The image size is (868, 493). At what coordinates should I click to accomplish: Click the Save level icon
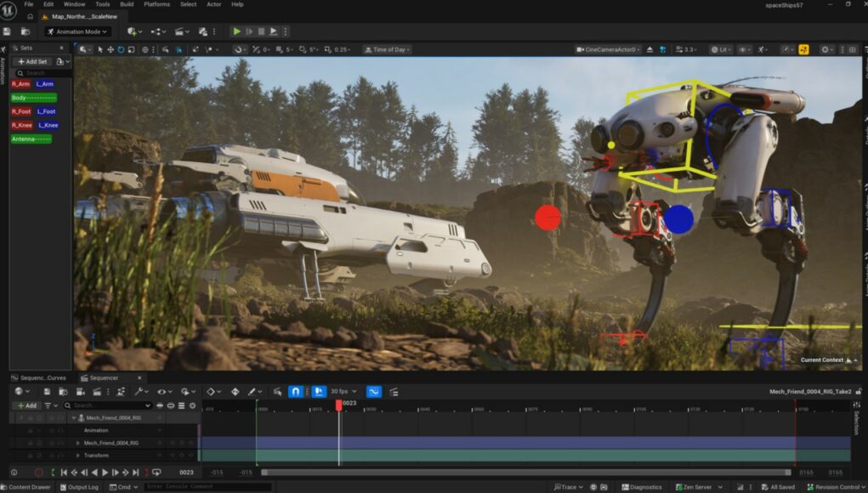tap(7, 31)
